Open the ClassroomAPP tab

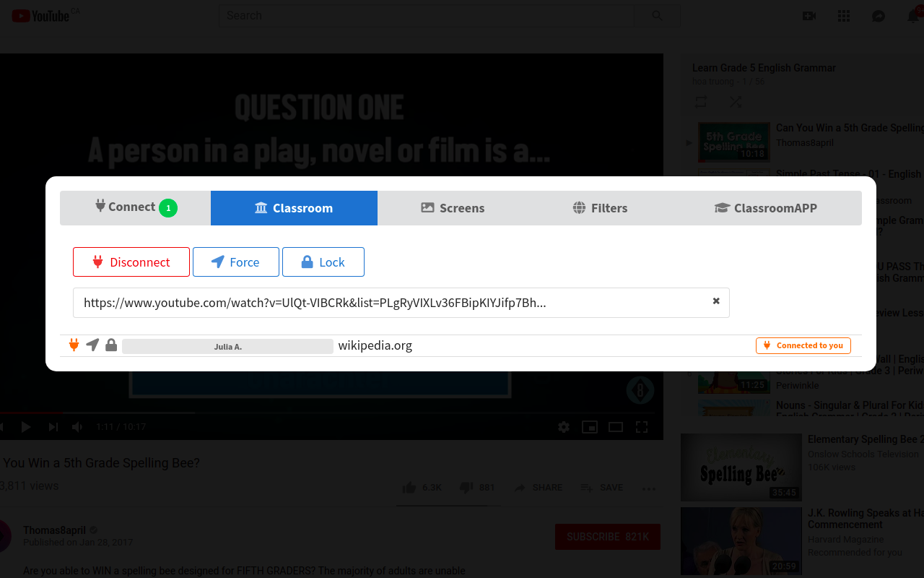(x=766, y=208)
